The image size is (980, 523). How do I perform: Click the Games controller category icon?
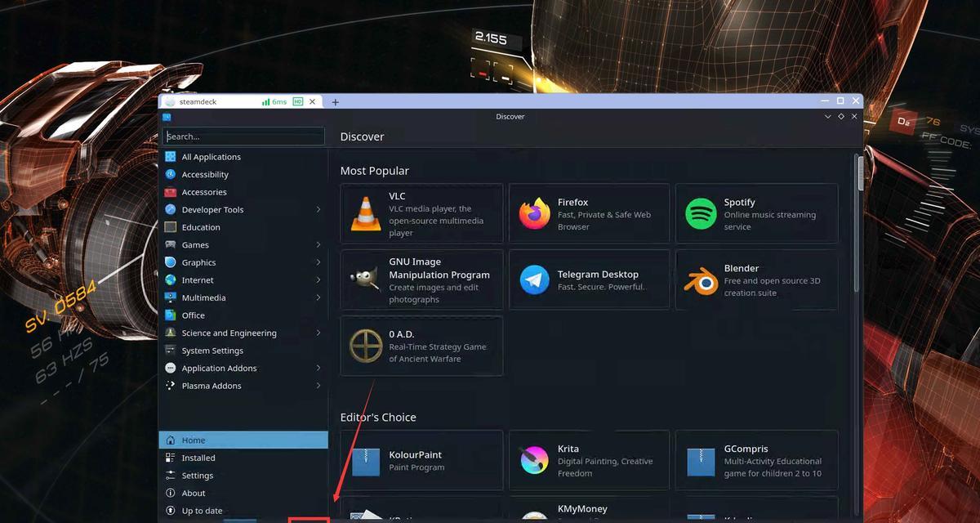click(170, 245)
